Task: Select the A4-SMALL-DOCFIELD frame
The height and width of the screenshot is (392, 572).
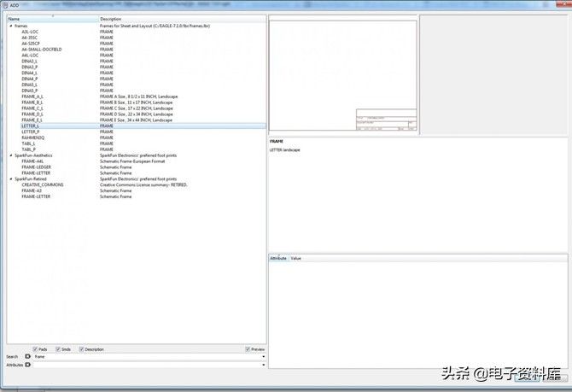Action: (41, 50)
